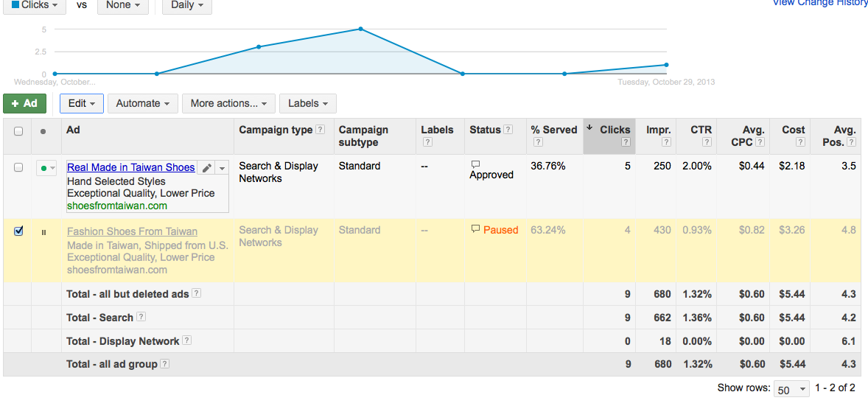Click help icon beside Total - Display Network
The height and width of the screenshot is (420, 868).
187,340
